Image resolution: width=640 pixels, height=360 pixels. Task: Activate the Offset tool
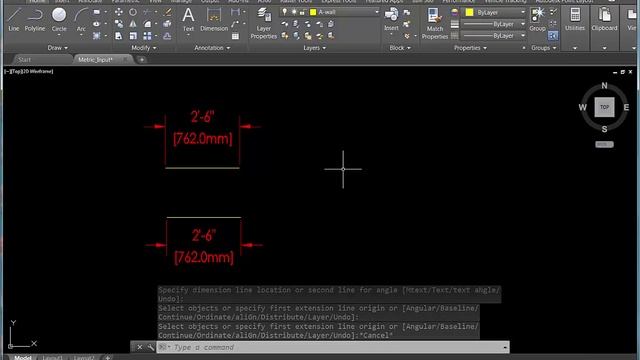pyautogui.click(x=167, y=36)
